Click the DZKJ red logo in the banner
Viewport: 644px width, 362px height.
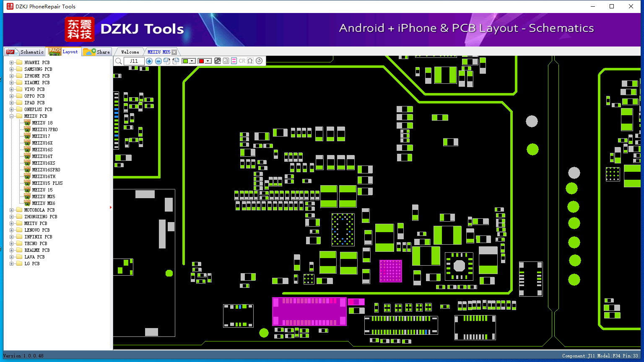(80, 29)
